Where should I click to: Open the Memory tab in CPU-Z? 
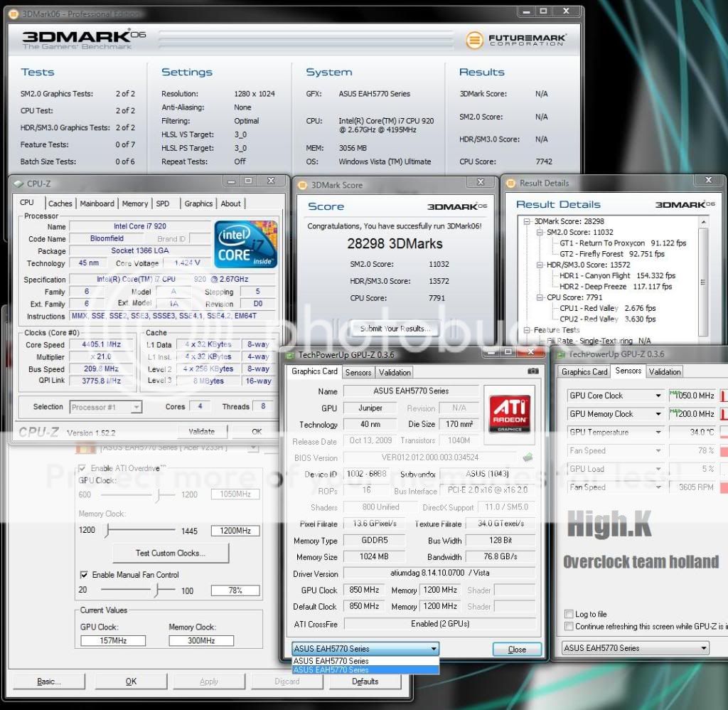(134, 203)
